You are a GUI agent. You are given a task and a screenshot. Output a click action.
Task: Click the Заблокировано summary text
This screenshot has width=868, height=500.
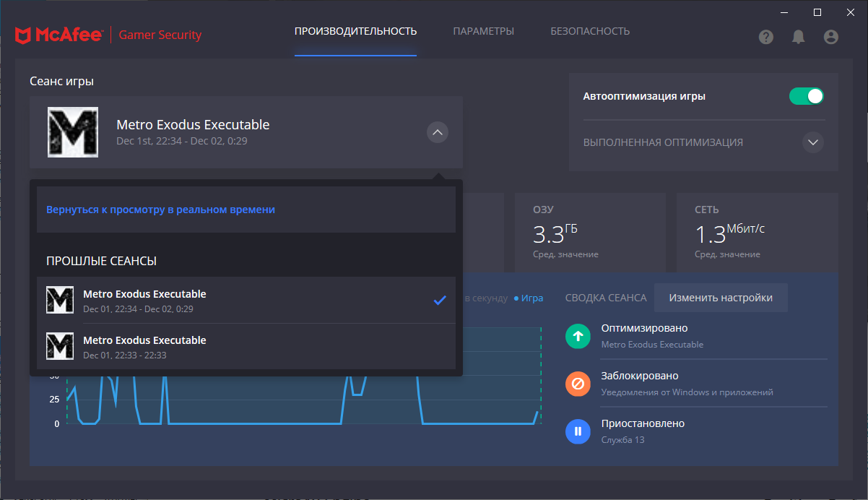pos(640,376)
